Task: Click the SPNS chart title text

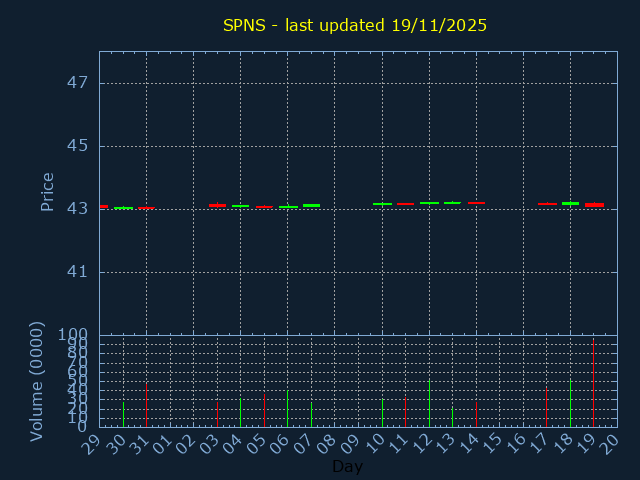Action: [x=355, y=25]
